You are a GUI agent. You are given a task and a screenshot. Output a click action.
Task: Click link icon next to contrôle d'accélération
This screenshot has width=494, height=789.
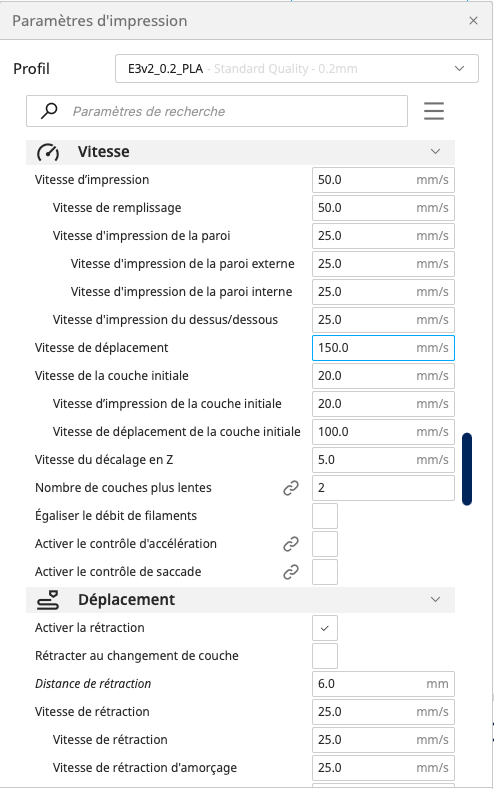[x=291, y=544]
